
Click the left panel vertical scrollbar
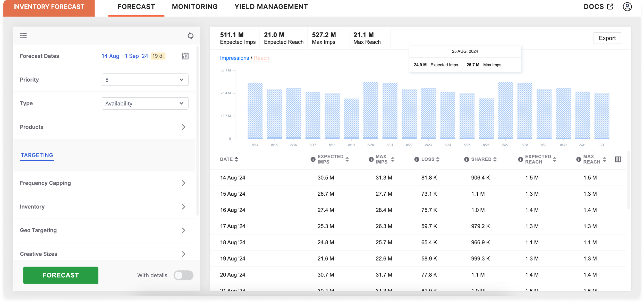198,130
